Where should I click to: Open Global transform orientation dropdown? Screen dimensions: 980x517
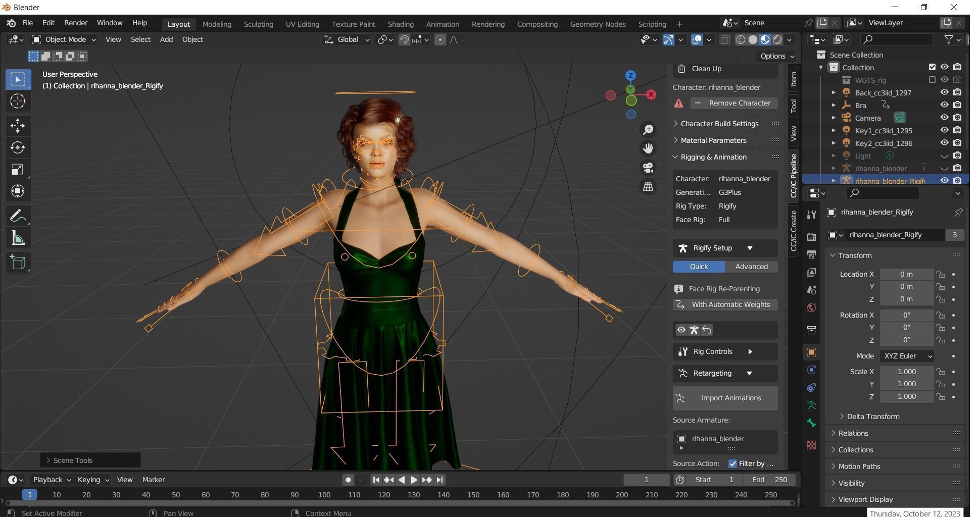[x=347, y=39]
